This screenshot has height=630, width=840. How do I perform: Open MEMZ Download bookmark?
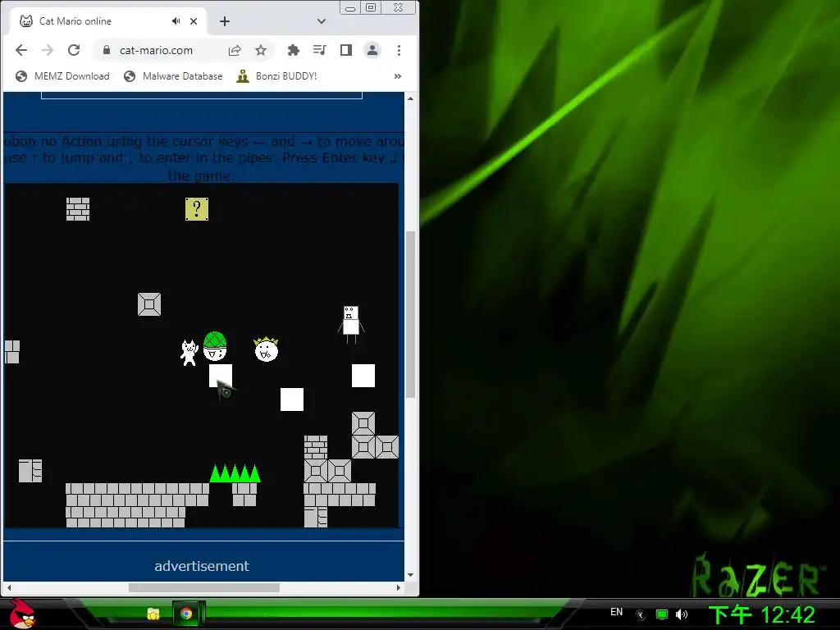point(62,76)
